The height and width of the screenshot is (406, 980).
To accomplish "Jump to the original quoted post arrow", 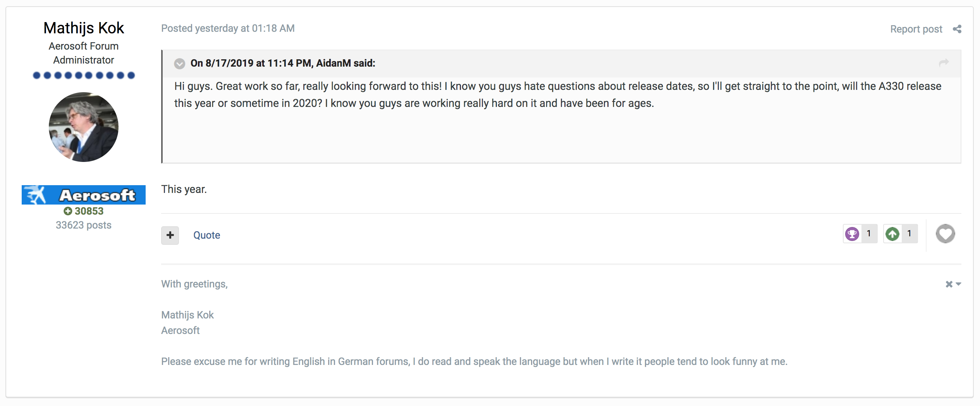I will [x=944, y=63].
